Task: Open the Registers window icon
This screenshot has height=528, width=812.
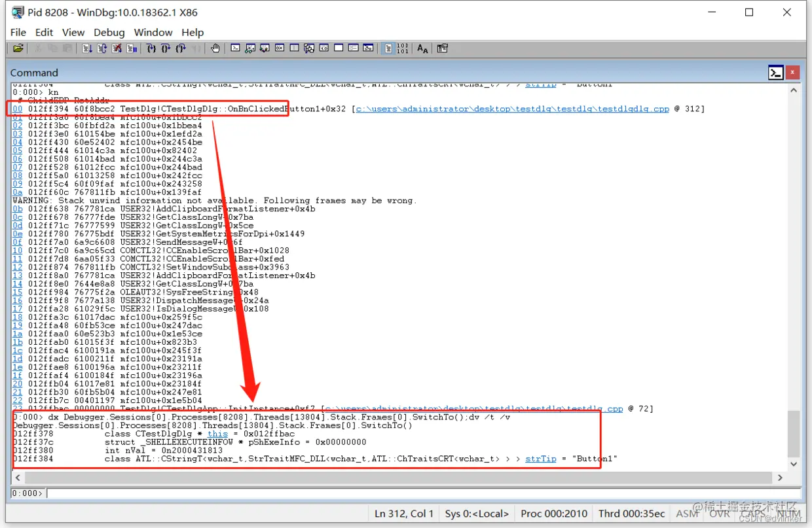Action: 280,48
